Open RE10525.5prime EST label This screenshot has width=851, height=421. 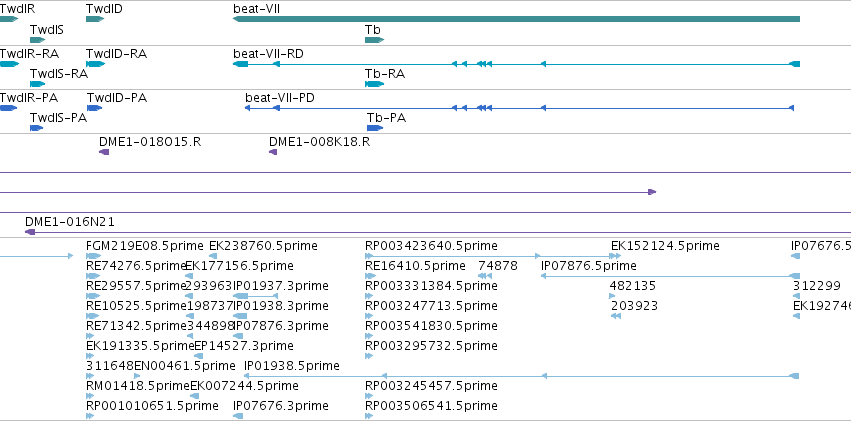click(136, 306)
